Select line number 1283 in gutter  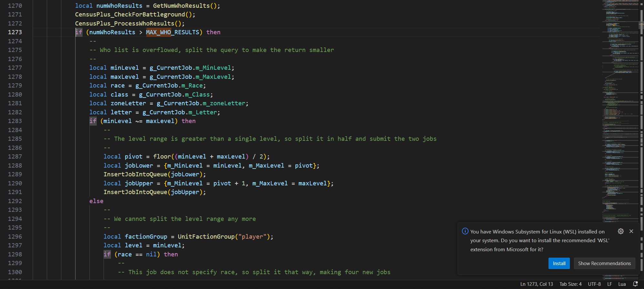pyautogui.click(x=15, y=121)
